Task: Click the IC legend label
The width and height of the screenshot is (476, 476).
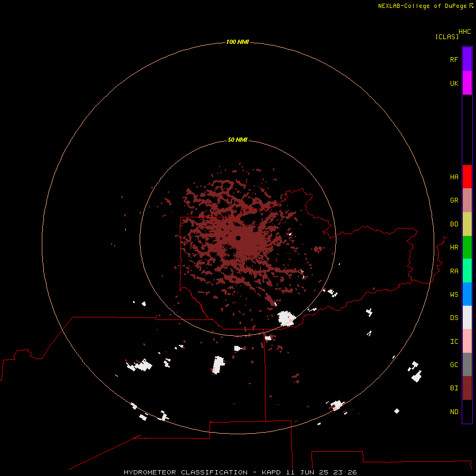Action: click(x=454, y=342)
